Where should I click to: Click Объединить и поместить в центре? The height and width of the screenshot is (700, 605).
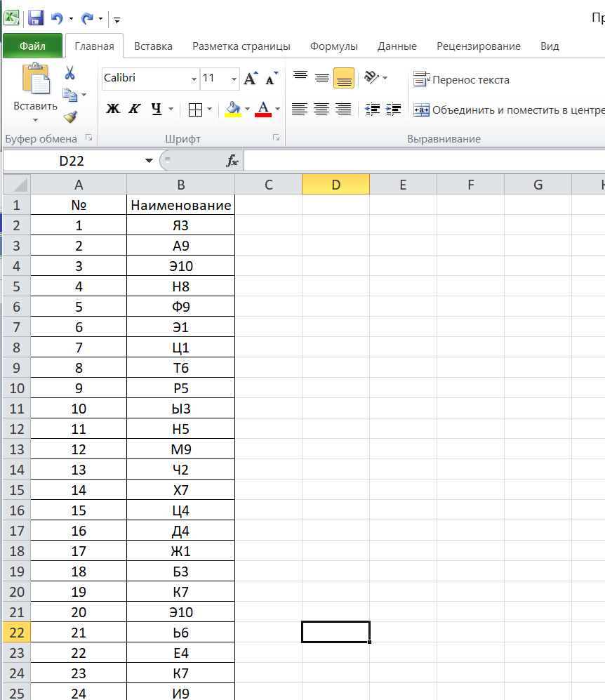coord(509,110)
